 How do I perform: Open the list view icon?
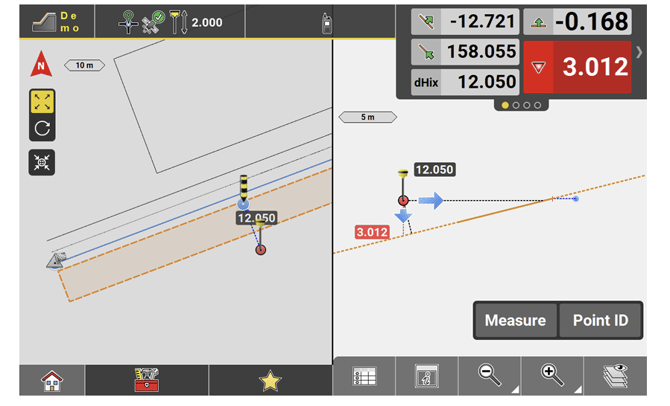(x=365, y=377)
